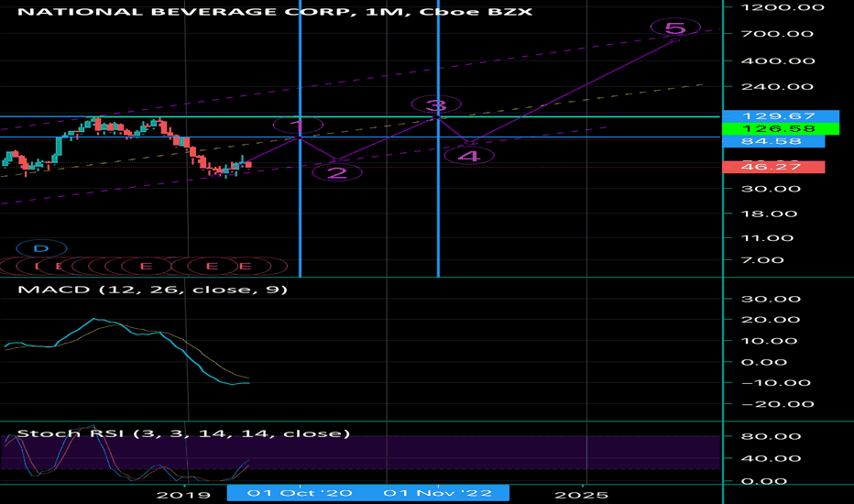Click the 129.67 blue price label
Viewport: 854px width, 504px height.
coord(781,116)
